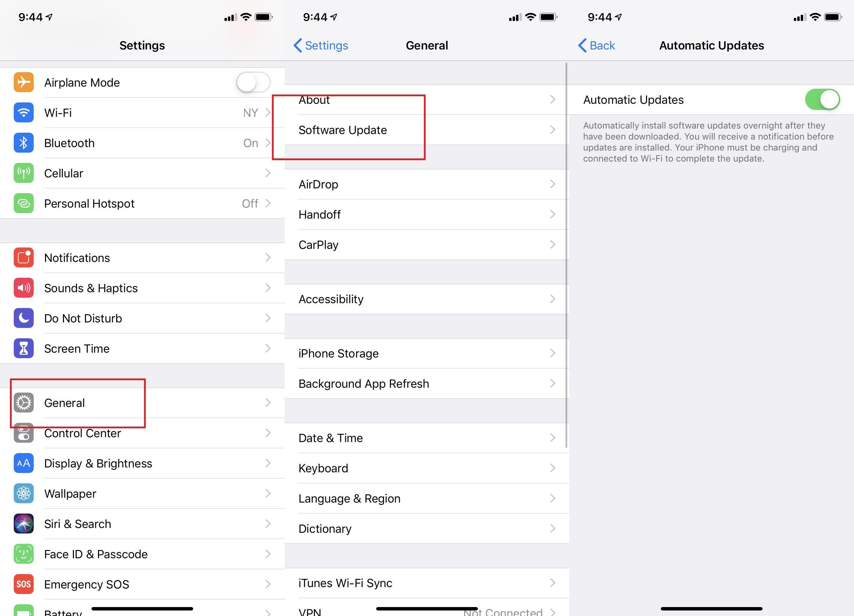Select the About menu entry
The image size is (854, 616).
[x=427, y=100]
